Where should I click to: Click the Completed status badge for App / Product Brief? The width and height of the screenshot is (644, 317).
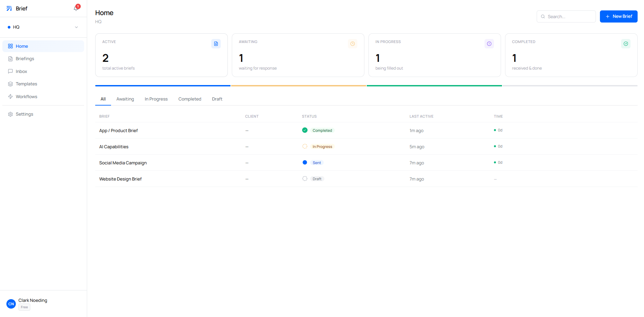click(322, 130)
